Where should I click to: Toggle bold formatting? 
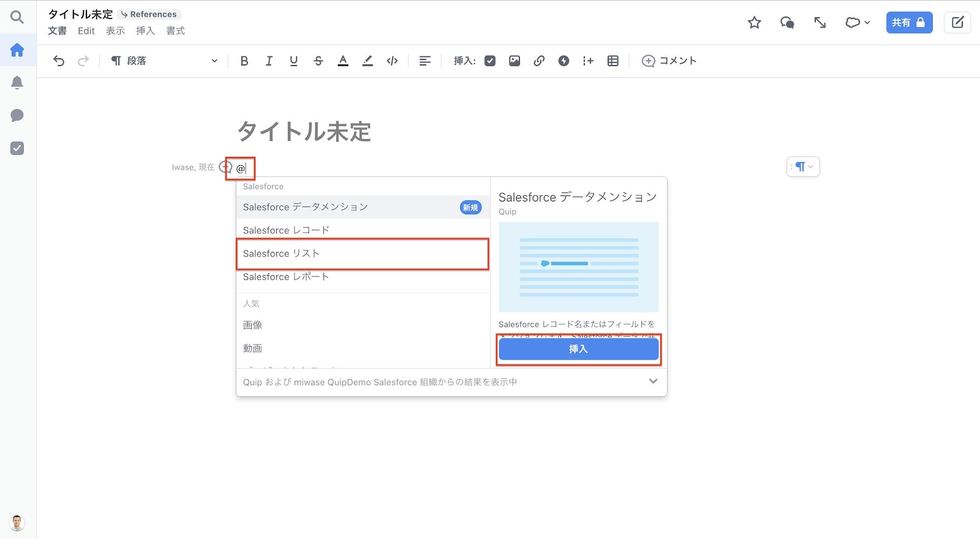coord(244,61)
